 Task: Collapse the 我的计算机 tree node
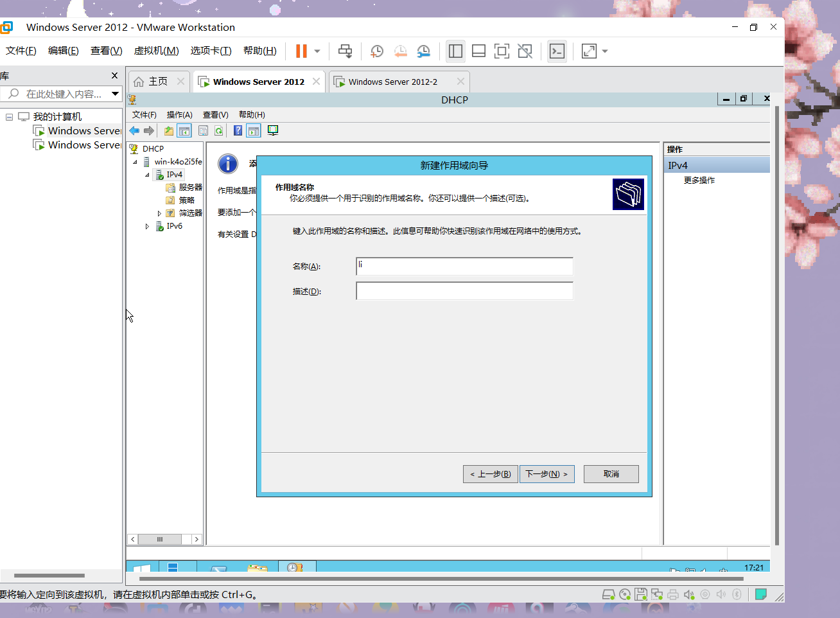(x=9, y=117)
